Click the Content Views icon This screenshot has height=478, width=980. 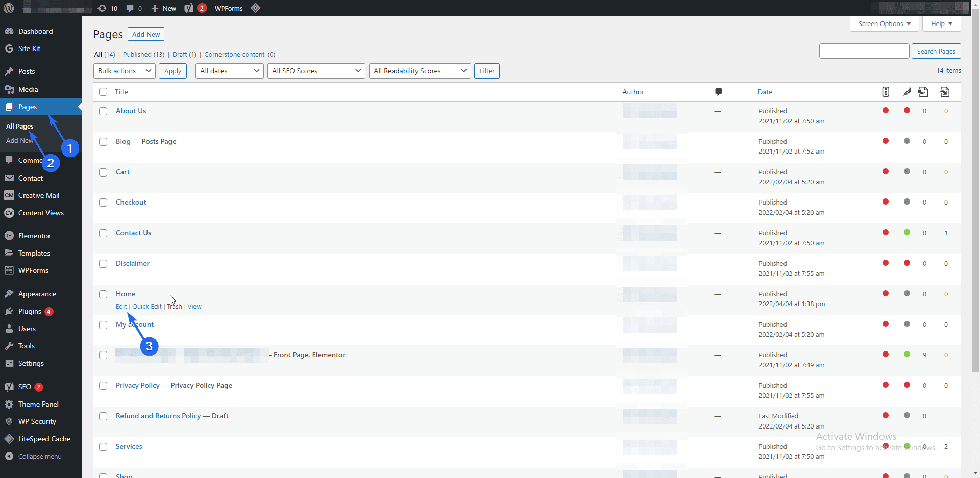(x=9, y=213)
